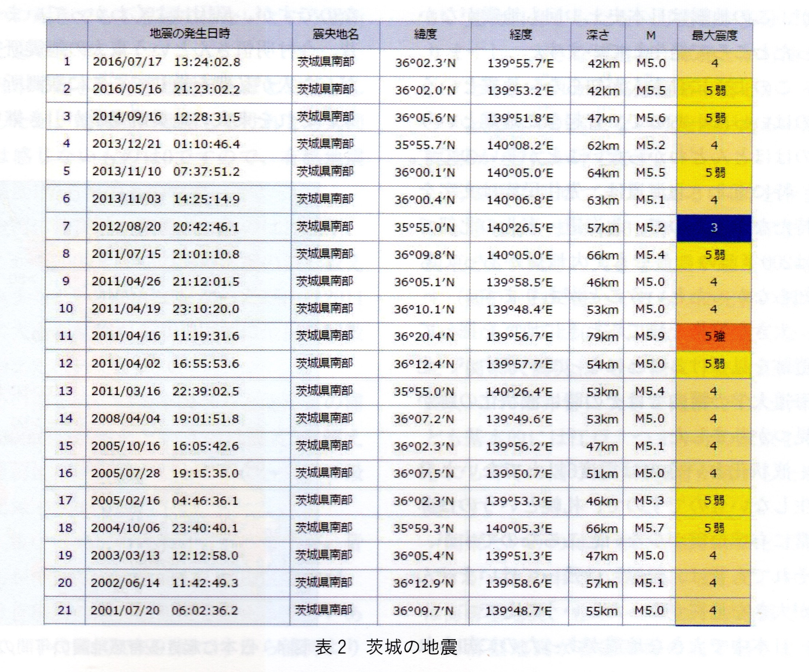
Task: Click the 経度 column header
Action: pos(521,35)
